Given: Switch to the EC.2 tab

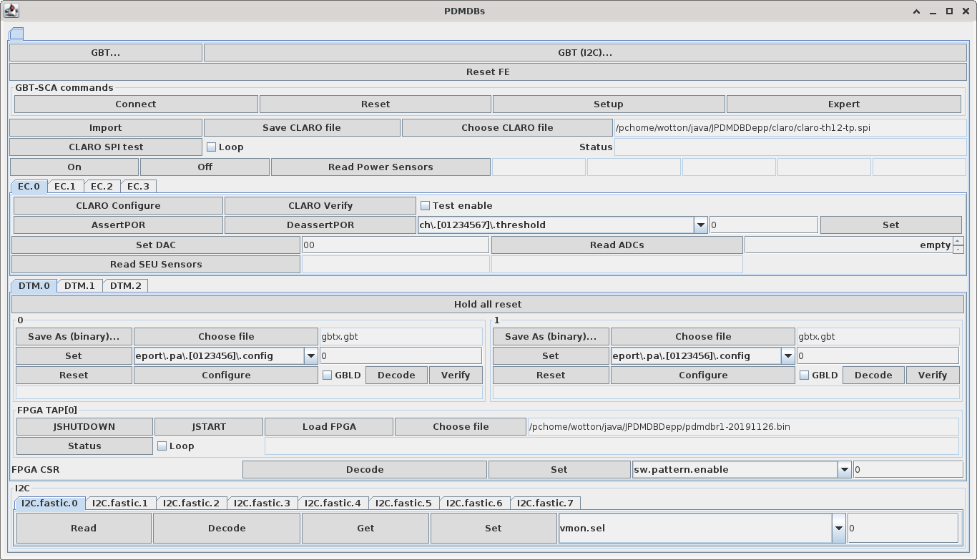Looking at the screenshot, I should (x=102, y=186).
